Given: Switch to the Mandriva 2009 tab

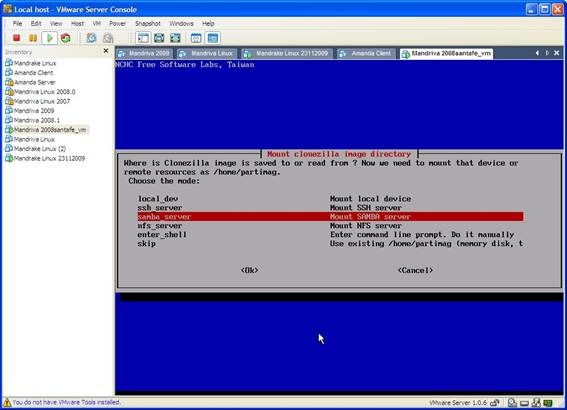Looking at the screenshot, I should 144,54.
